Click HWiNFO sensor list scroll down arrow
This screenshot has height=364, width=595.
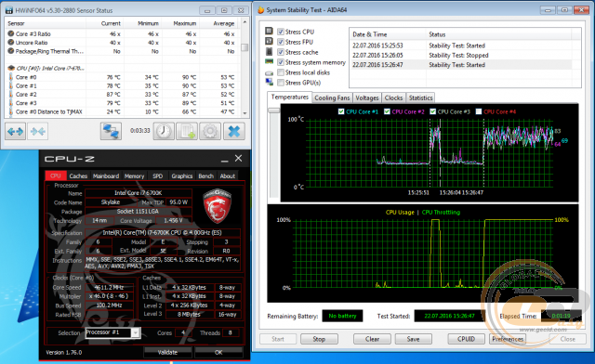coord(245,113)
